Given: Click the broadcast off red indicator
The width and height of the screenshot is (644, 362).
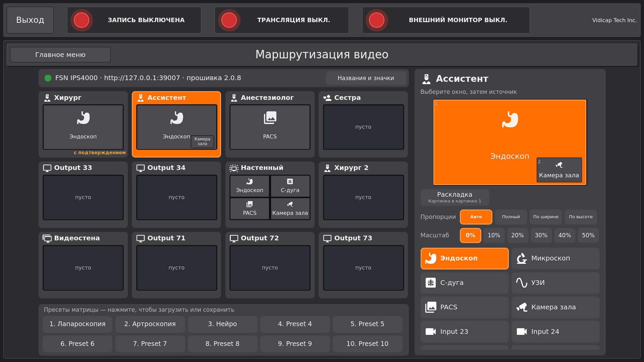Looking at the screenshot, I should point(229,20).
